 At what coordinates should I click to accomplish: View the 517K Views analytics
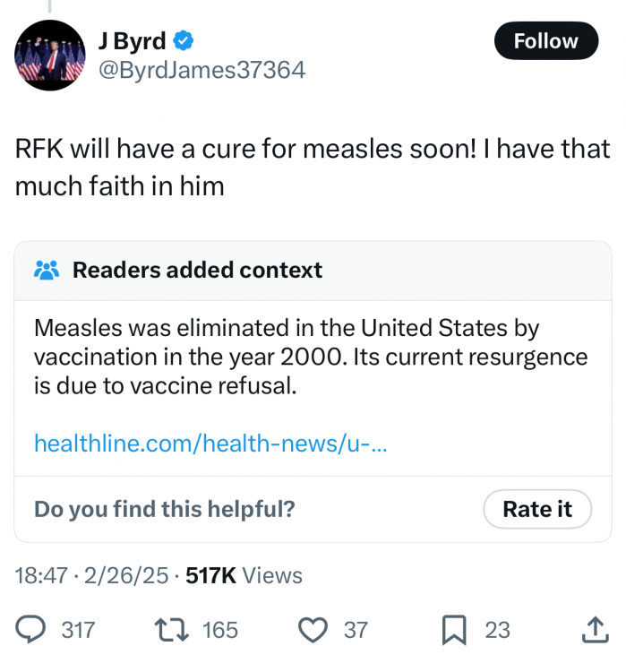pos(244,576)
